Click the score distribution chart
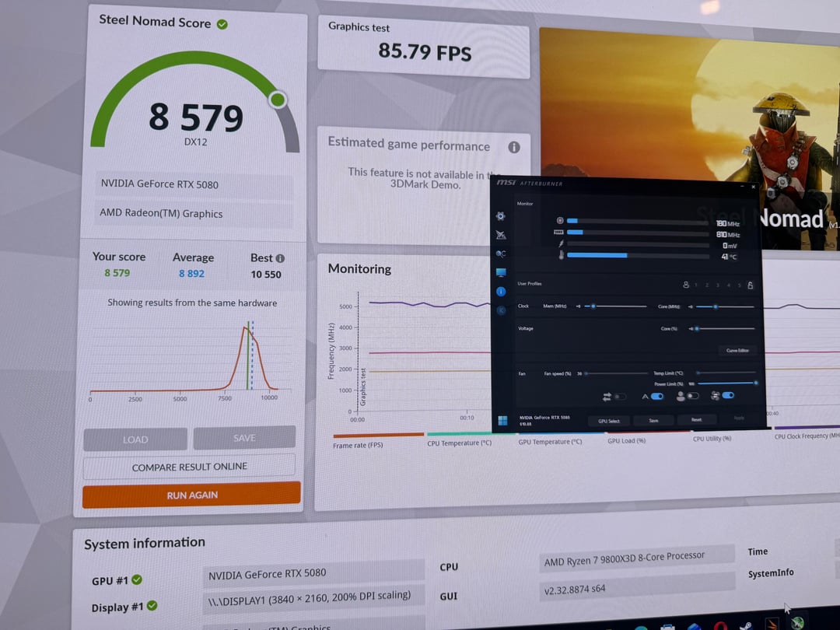The height and width of the screenshot is (630, 840). [x=191, y=360]
